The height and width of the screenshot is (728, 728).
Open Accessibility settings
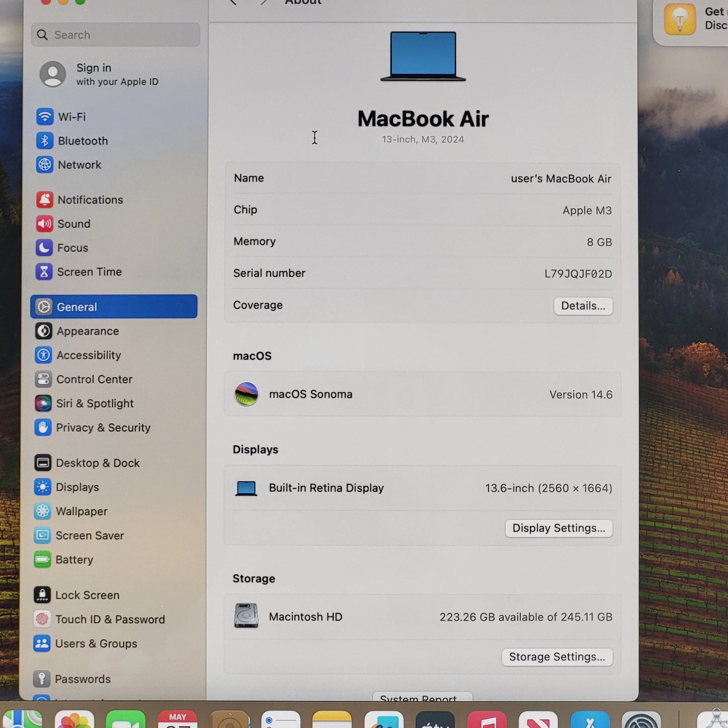pos(114,355)
